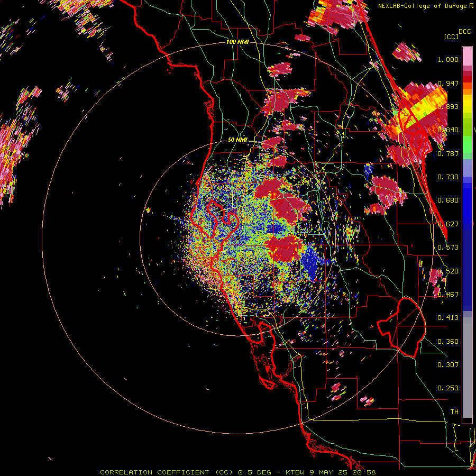The width and height of the screenshot is (476, 476).
Task: Click the KTBW station identifier in the caption
Action: [296, 472]
